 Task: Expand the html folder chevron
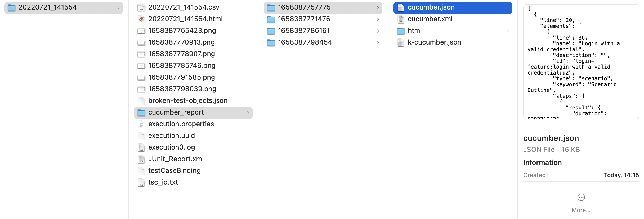tap(508, 31)
